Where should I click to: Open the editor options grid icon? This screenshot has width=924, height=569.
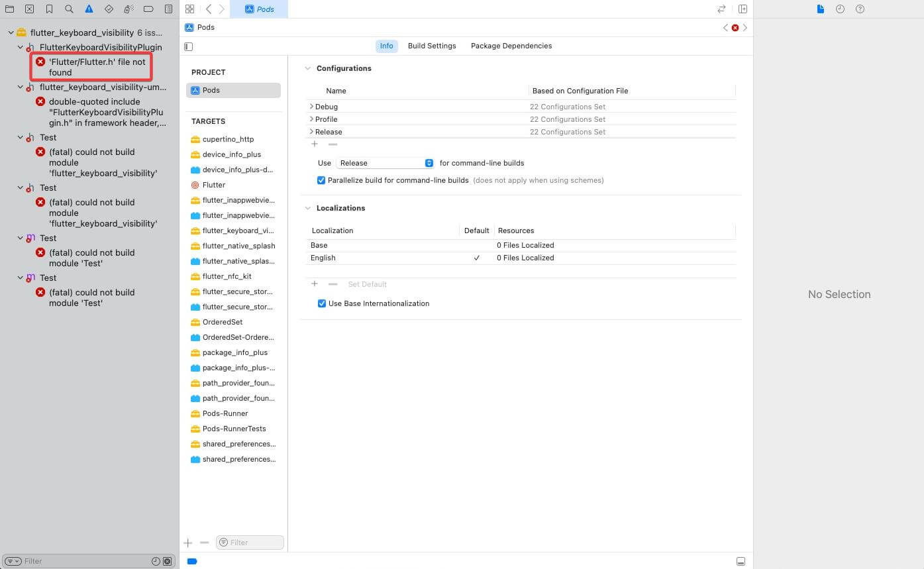190,9
